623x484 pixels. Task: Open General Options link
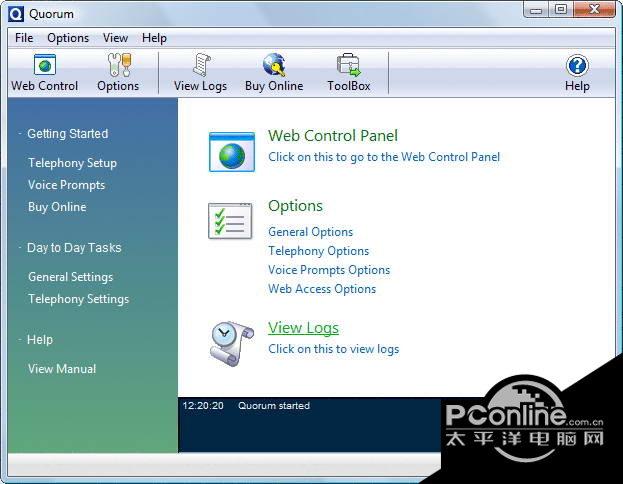tap(310, 232)
